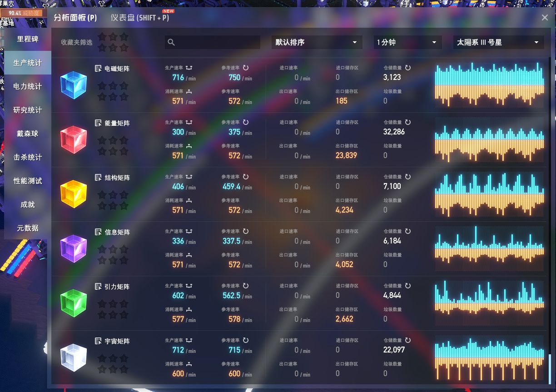Open the 默认排序 sort dropdown

pos(316,42)
